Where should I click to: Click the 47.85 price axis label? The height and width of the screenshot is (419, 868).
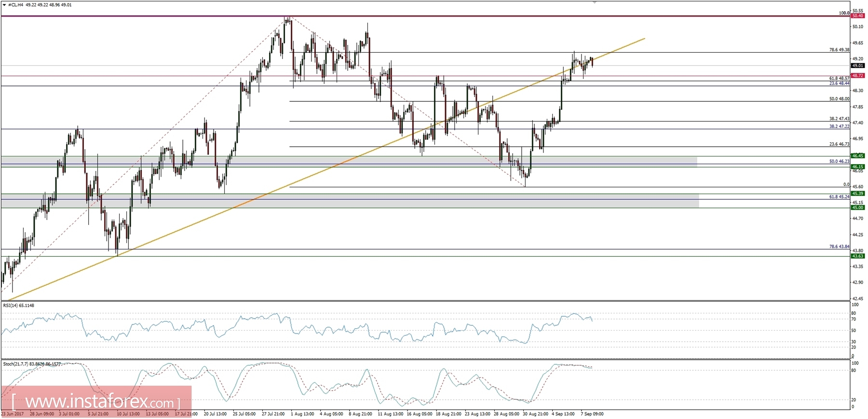pyautogui.click(x=857, y=107)
